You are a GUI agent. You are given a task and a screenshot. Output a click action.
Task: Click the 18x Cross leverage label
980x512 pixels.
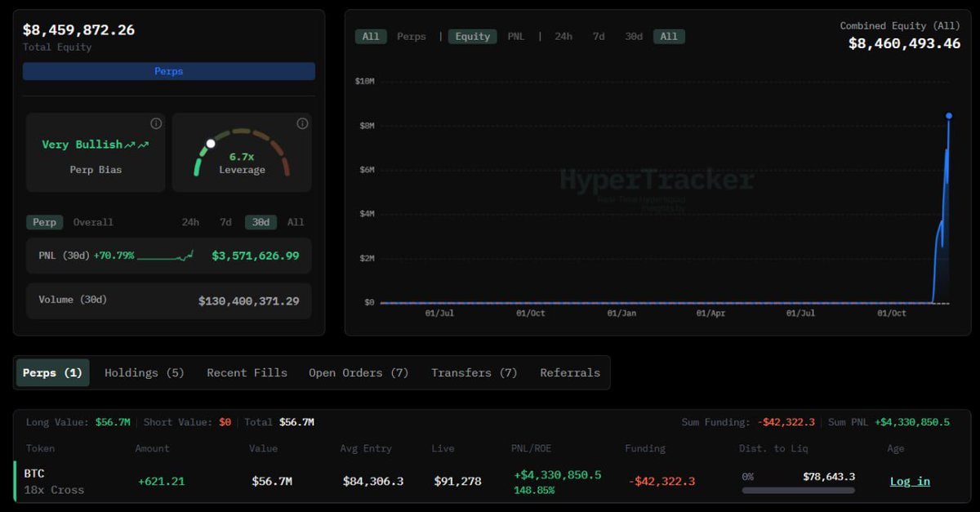click(55, 490)
